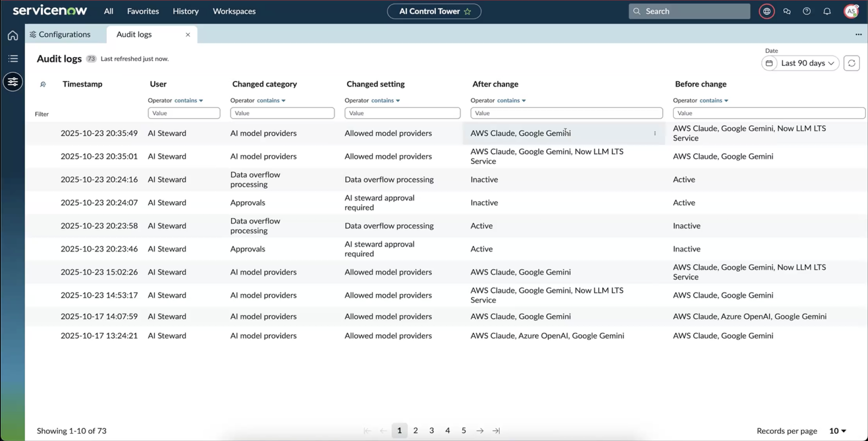Screen dimensions: 868x441
Task: Open the All menu
Action: [108, 12]
